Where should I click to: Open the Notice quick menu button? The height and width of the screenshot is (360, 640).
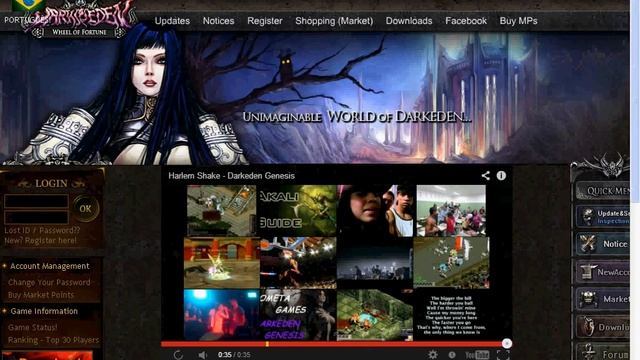tap(603, 244)
